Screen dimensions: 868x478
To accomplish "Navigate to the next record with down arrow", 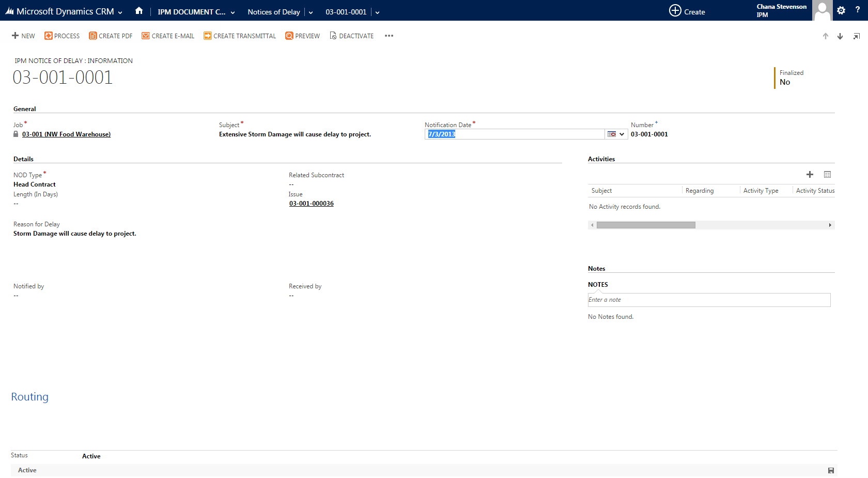I will point(840,36).
